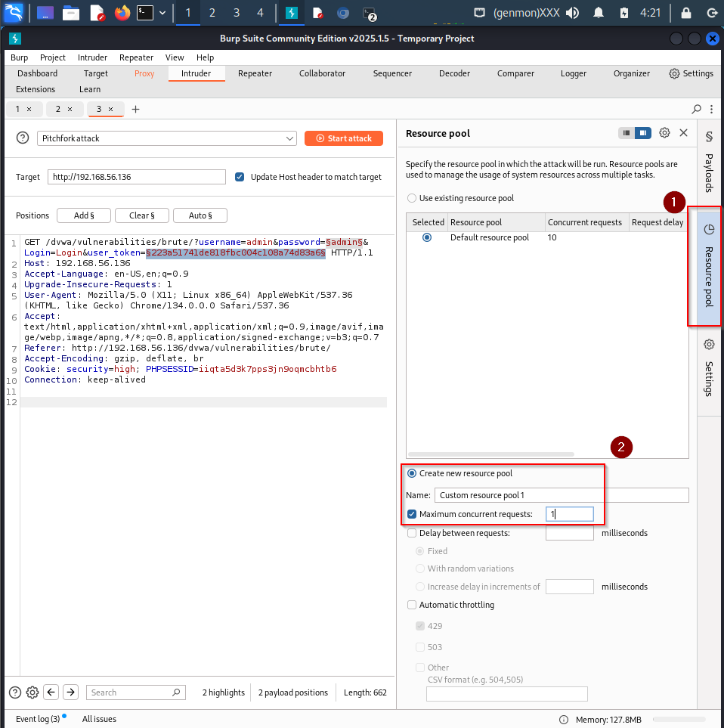Click the search magnifier icon right of the Intruder tabs
Screen dimensions: 724x728
[697, 109]
